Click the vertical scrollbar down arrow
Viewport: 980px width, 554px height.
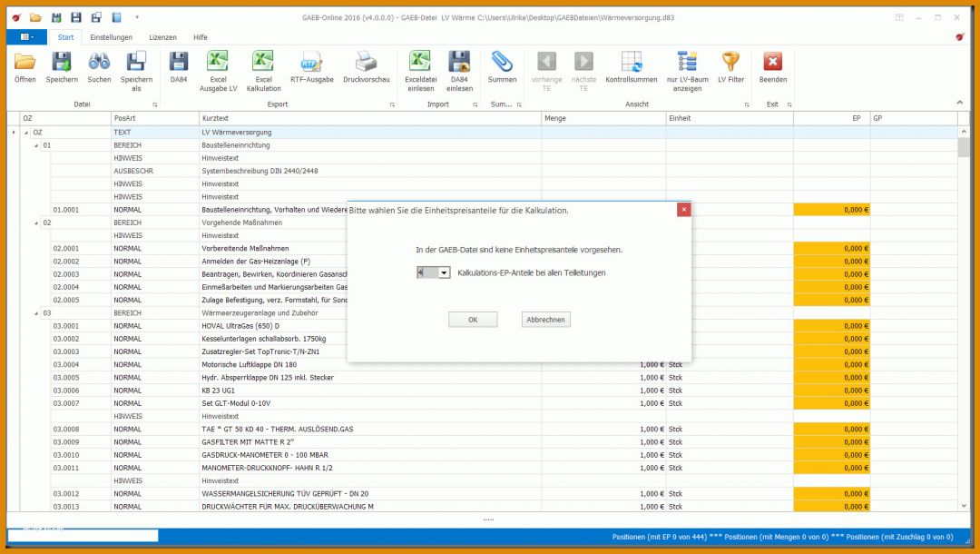tap(963, 506)
